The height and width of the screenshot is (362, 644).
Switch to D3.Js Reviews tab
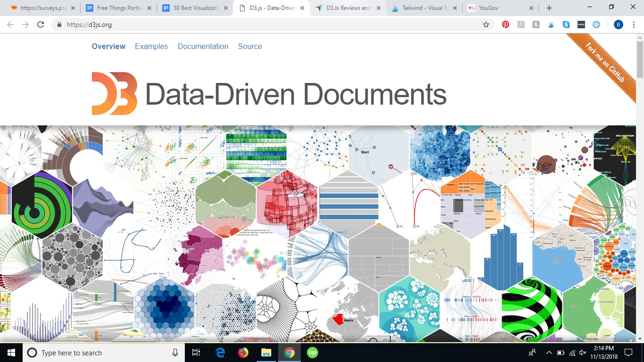347,8
